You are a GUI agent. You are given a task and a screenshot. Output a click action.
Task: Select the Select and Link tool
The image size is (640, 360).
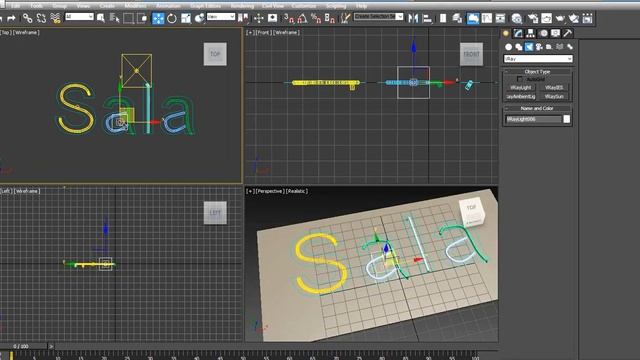pyautogui.click(x=27, y=18)
